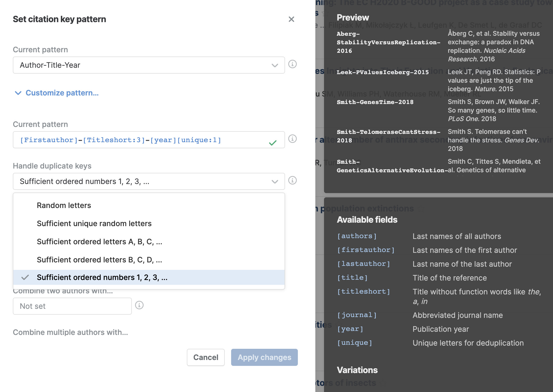Click the [year] field tag
553x392 pixels.
(x=350, y=329)
